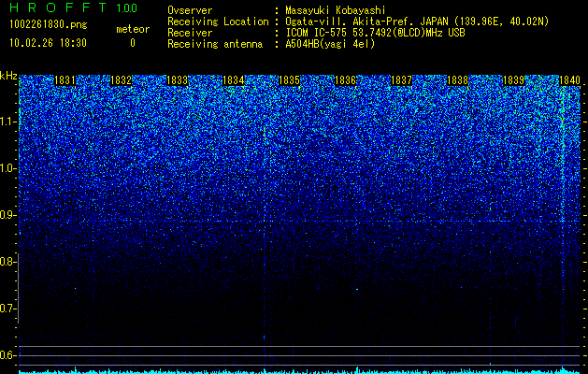Viewport: 588px width, 374px height.
Task: Click the 1.0.0 version number
Action: click(x=127, y=8)
